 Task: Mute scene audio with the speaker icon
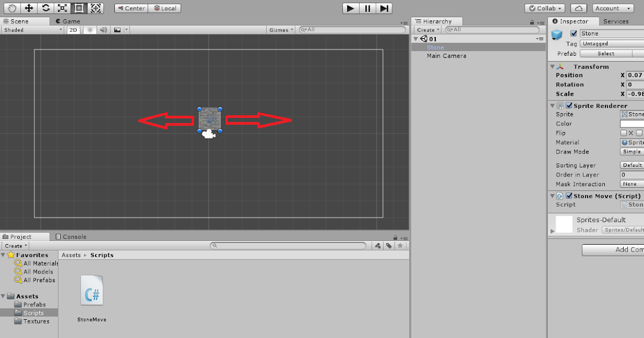point(103,30)
